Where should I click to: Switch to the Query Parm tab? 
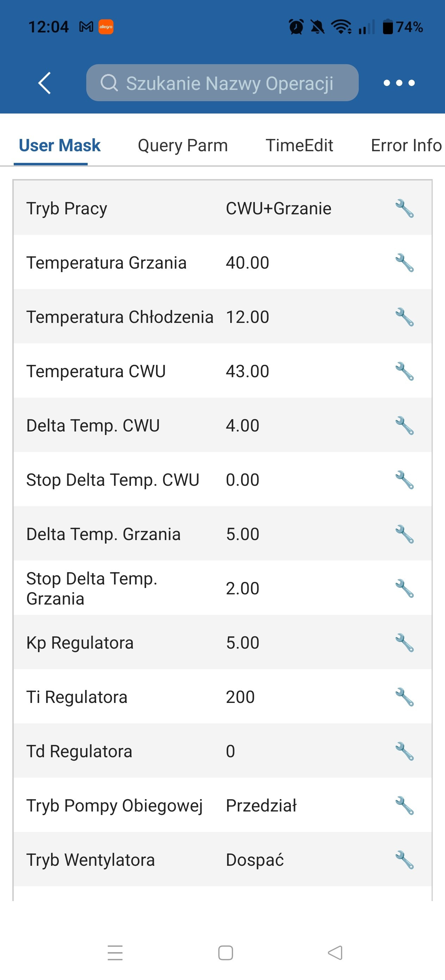183,145
